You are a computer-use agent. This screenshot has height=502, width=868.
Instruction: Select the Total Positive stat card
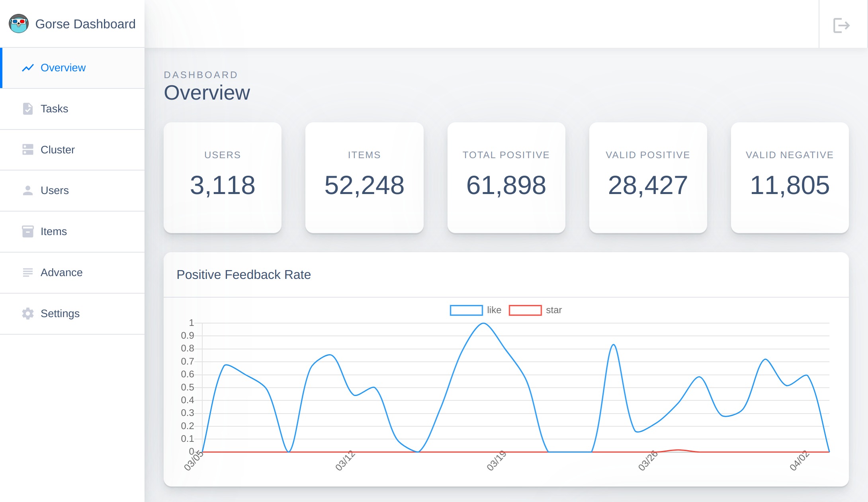(506, 178)
